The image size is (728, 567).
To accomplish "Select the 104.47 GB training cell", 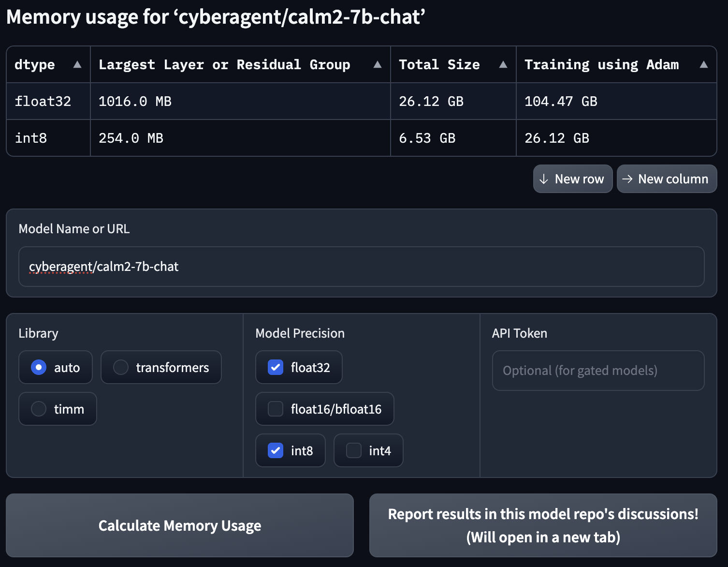I will pyautogui.click(x=616, y=101).
